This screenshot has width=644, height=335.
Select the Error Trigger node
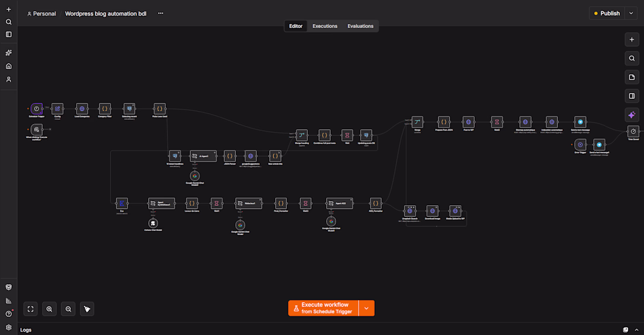(x=580, y=145)
